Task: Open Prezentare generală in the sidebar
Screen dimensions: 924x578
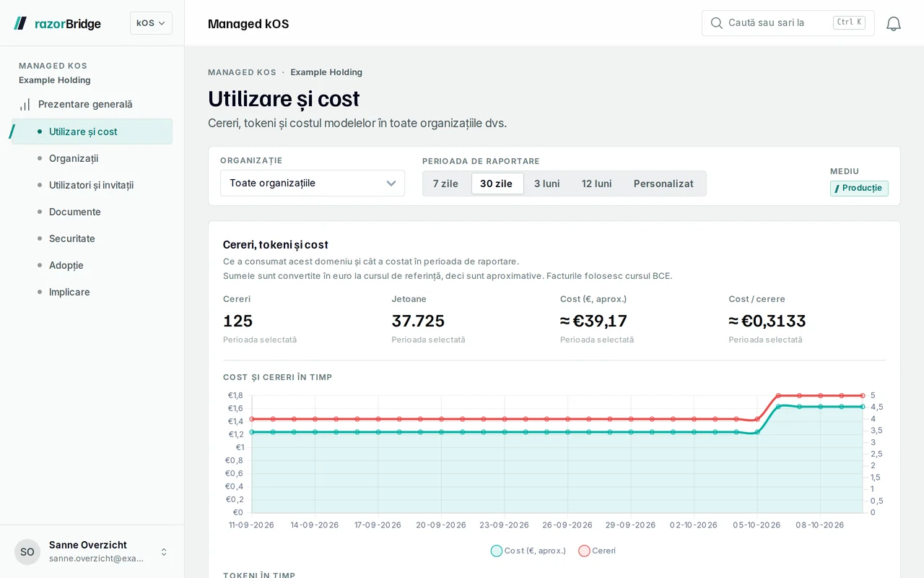Action: (x=92, y=104)
